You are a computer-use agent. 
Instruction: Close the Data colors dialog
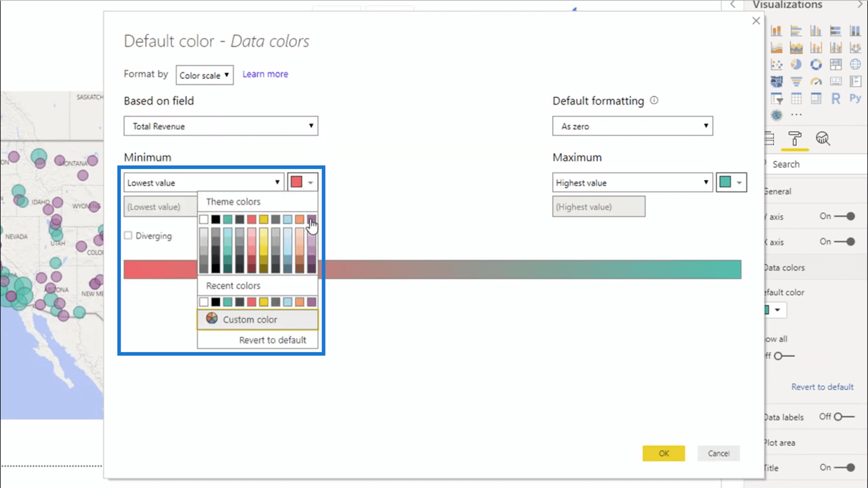(x=756, y=21)
